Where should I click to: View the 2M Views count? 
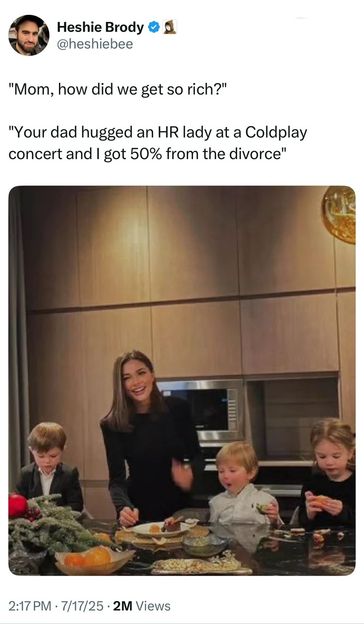pos(142,606)
